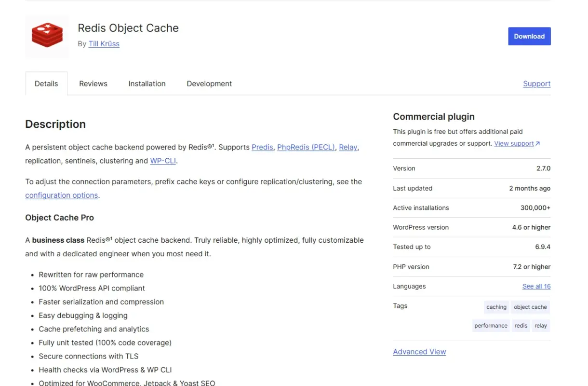Click the '7.2 or higher' PHP version value
This screenshot has width=588, height=386.
coord(532,267)
